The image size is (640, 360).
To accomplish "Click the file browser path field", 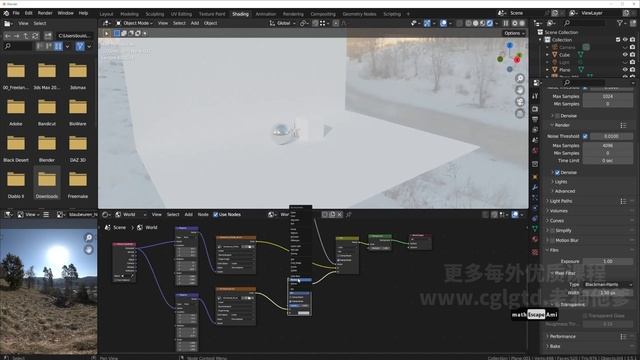I will tap(75, 36).
